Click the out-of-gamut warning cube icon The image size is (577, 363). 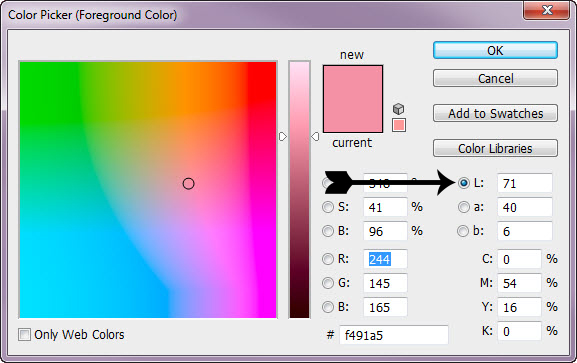coord(399,109)
